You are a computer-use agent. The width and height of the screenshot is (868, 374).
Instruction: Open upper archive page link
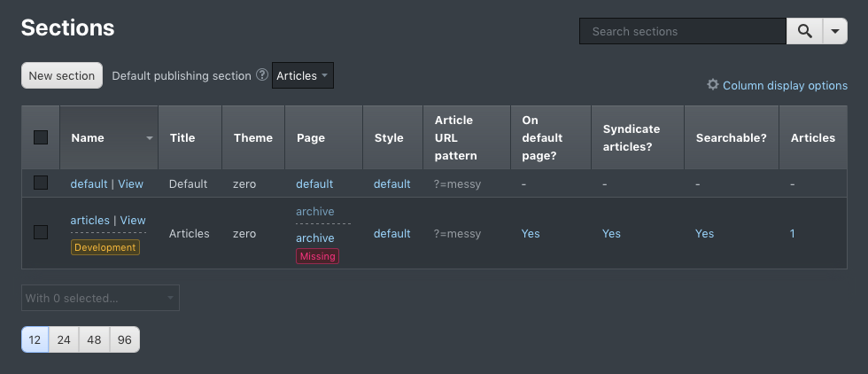pos(315,212)
